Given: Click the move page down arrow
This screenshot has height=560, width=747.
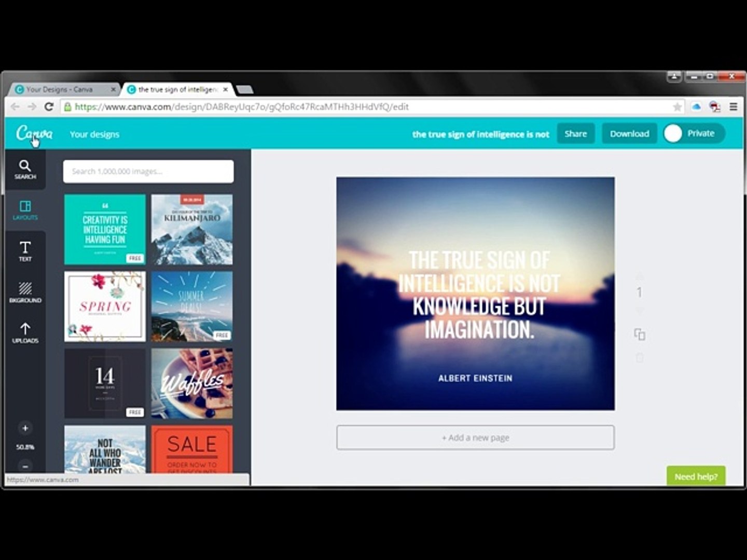Looking at the screenshot, I should pos(640,310).
